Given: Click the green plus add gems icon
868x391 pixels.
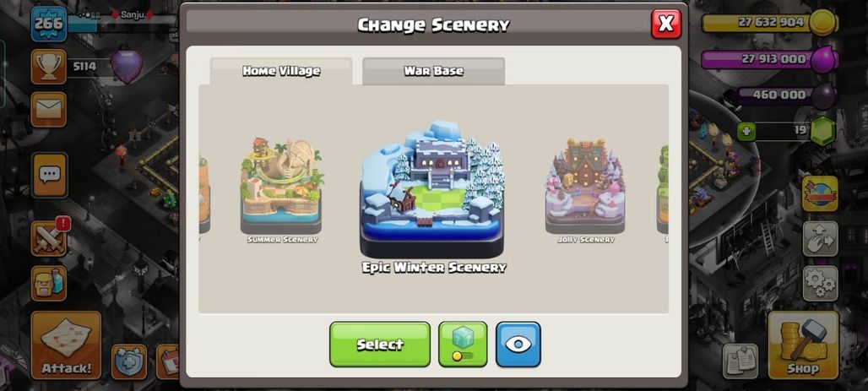Looking at the screenshot, I should 746,131.
